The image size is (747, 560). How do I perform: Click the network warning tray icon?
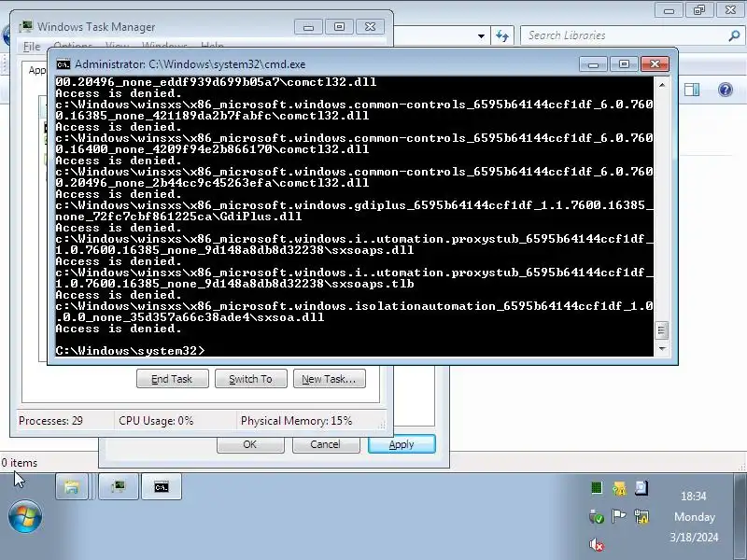point(641,516)
